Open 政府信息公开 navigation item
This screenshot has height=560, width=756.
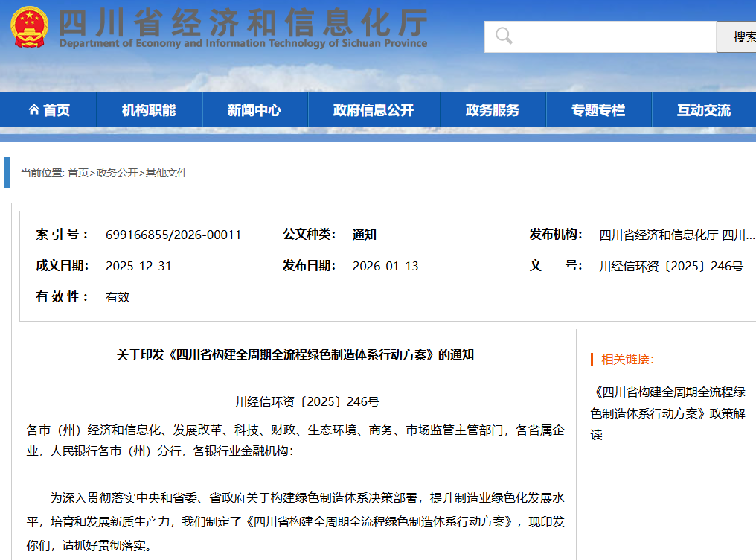[374, 110]
